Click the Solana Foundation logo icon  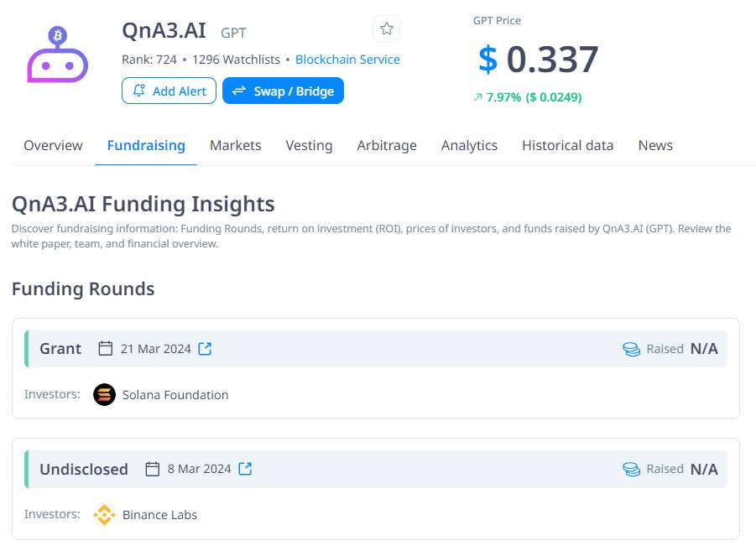pos(104,394)
